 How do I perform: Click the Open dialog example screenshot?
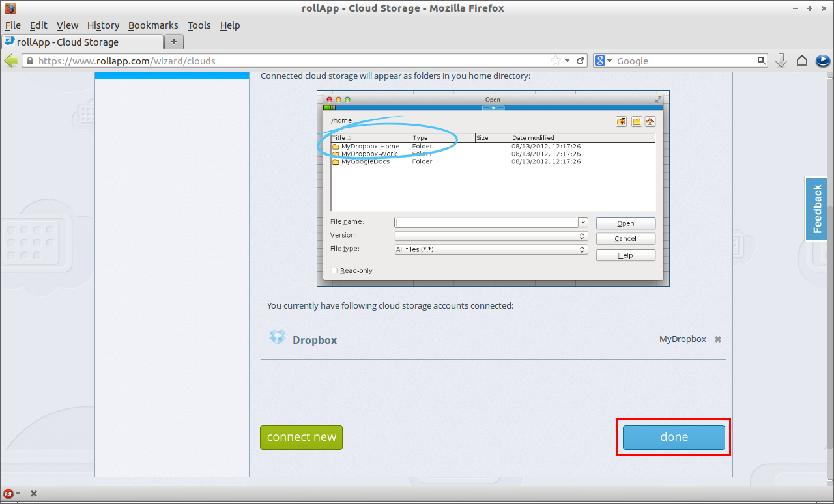tap(493, 188)
